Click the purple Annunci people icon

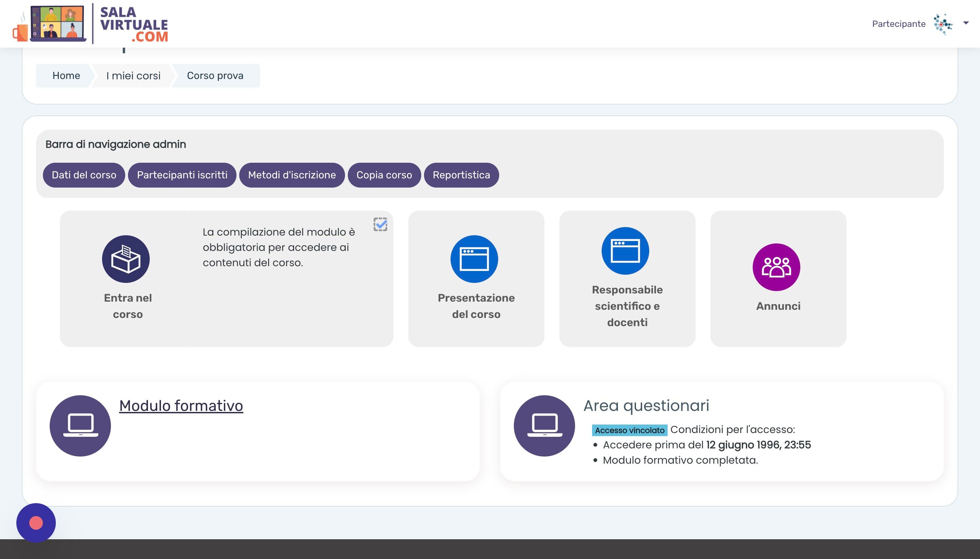coord(776,267)
